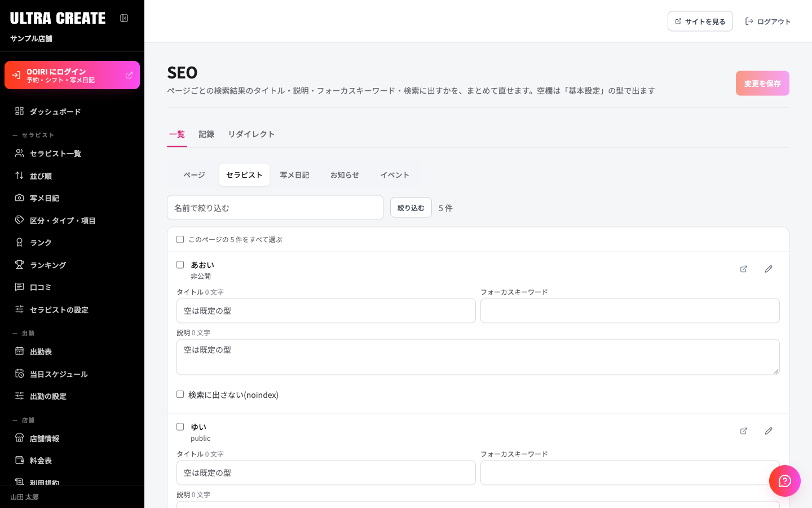Image resolution: width=812 pixels, height=508 pixels.
Task: Click the edit pencil icon for あおい
Action: [x=769, y=269]
